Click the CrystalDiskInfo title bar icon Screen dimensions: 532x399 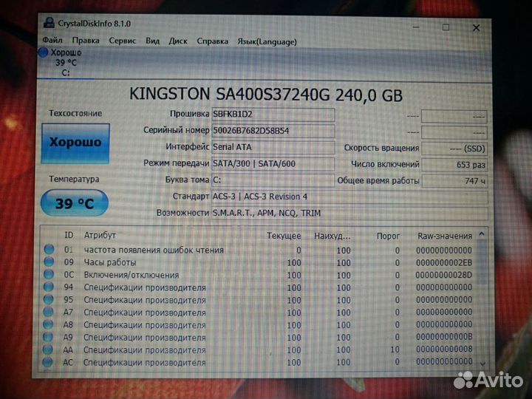click(49, 23)
